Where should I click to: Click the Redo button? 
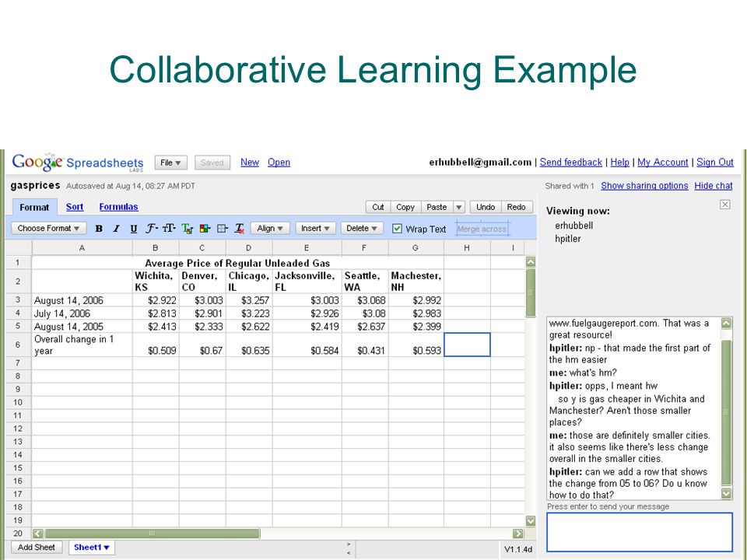517,207
